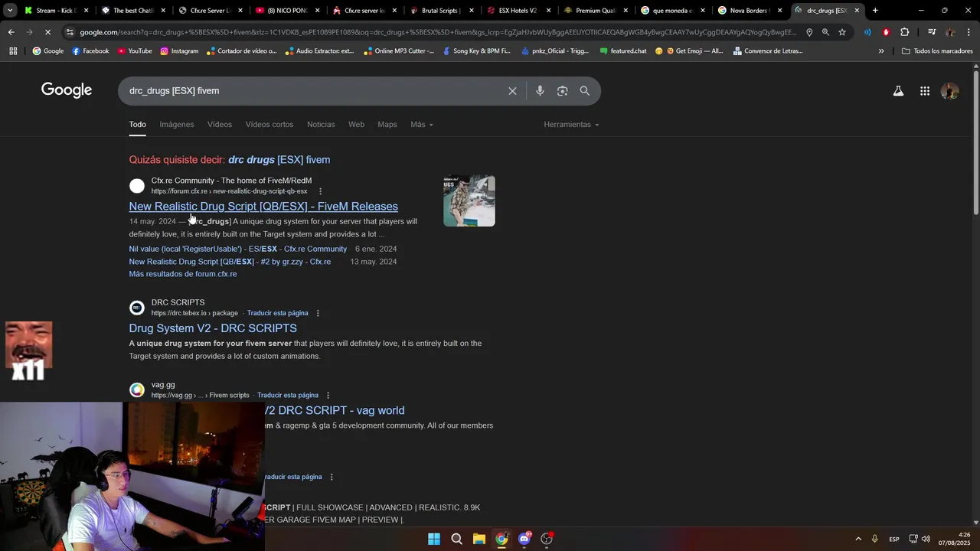Switch to Imágenes results tab
980x551 pixels.
tap(177, 125)
